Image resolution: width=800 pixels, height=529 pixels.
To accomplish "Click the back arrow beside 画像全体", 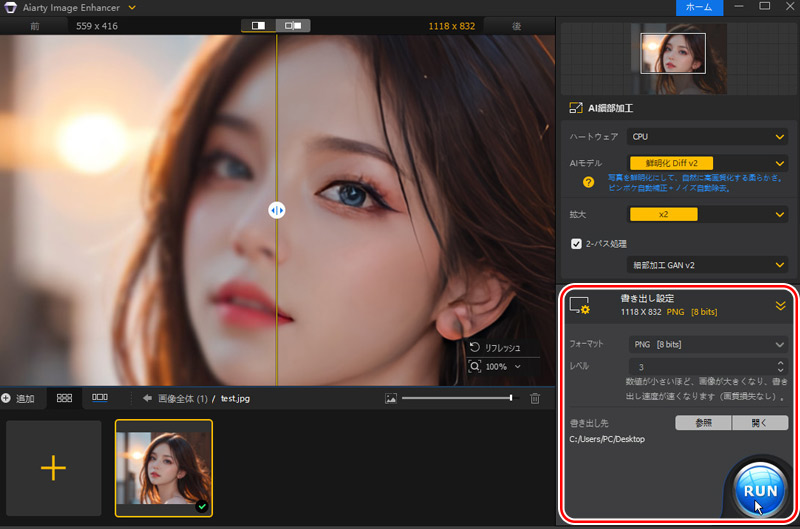I will click(146, 398).
